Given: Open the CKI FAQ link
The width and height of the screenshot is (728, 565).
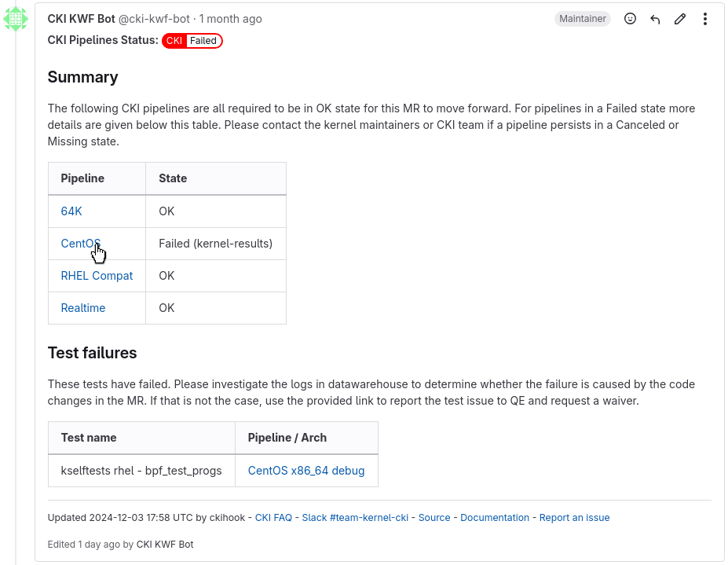Looking at the screenshot, I should [x=273, y=518].
